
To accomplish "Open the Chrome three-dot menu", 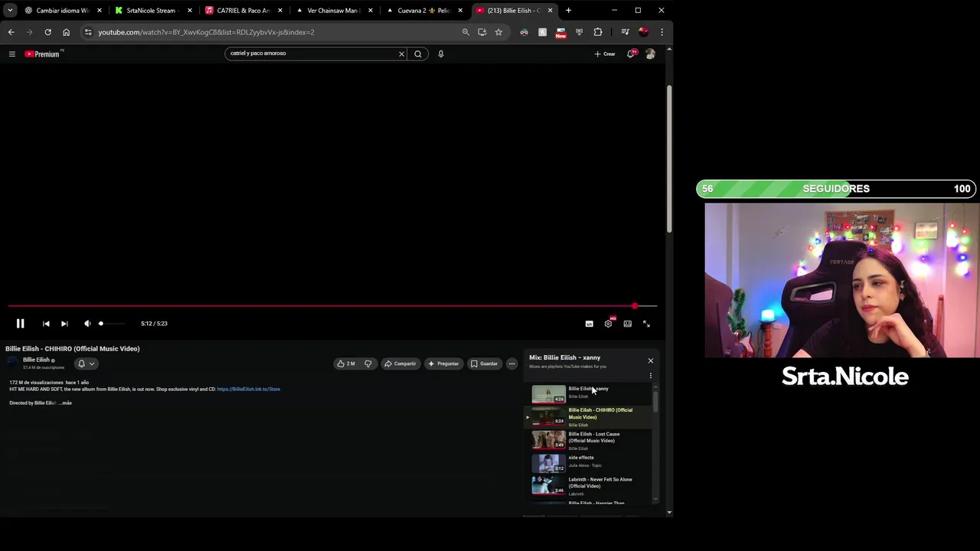I will 661,32.
